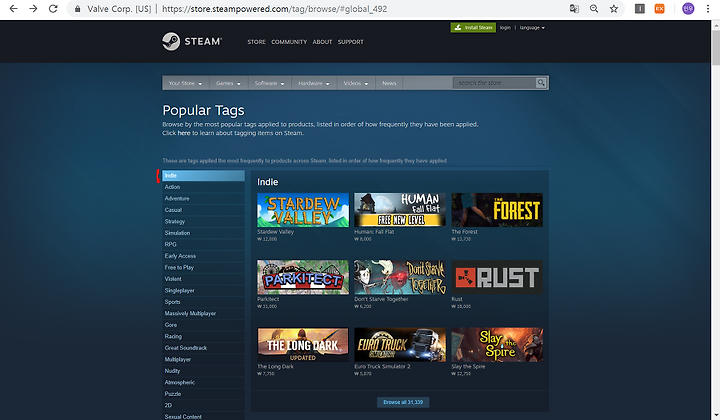The height and width of the screenshot is (420, 720).
Task: Select the Early Access tag
Action: (x=203, y=256)
